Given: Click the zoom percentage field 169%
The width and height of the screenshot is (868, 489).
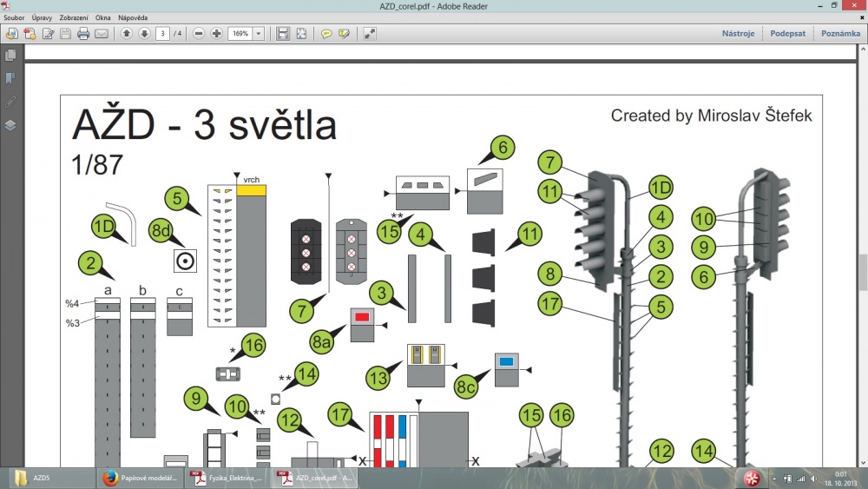Looking at the screenshot, I should pos(240,34).
